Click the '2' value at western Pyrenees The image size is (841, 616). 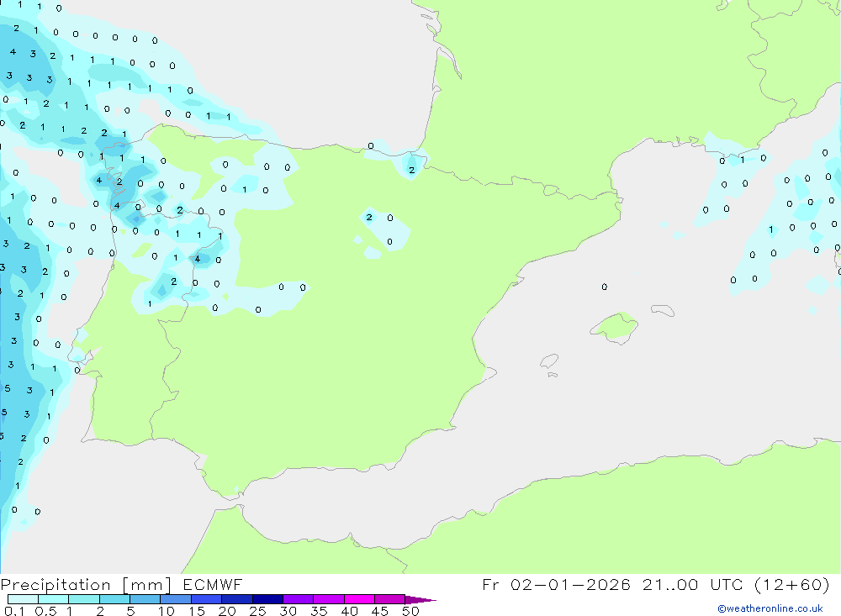click(x=411, y=170)
